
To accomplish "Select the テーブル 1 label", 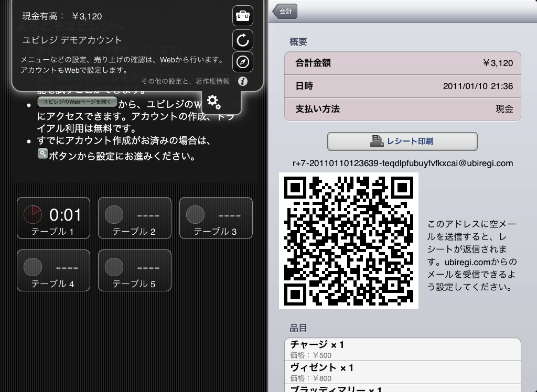I will pos(52,232).
